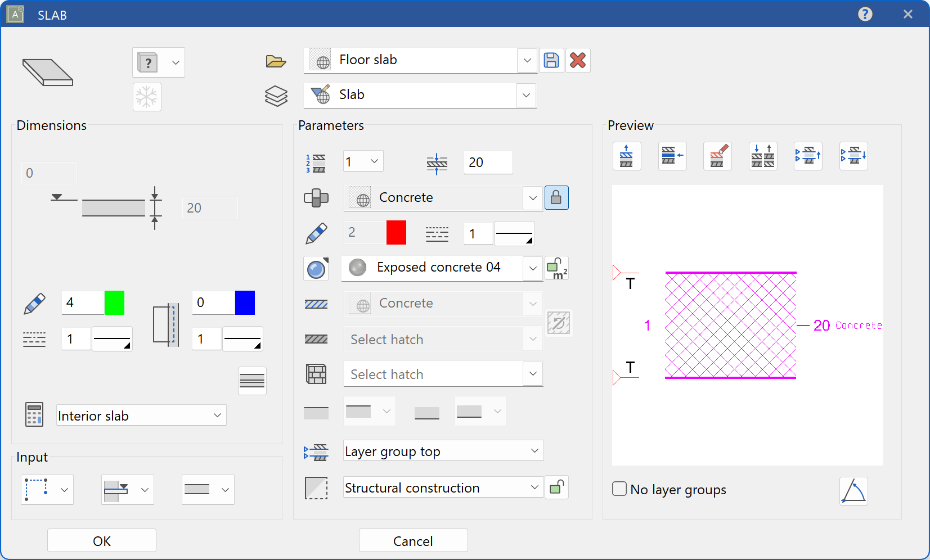Save the current slab as favorite

pyautogui.click(x=551, y=60)
